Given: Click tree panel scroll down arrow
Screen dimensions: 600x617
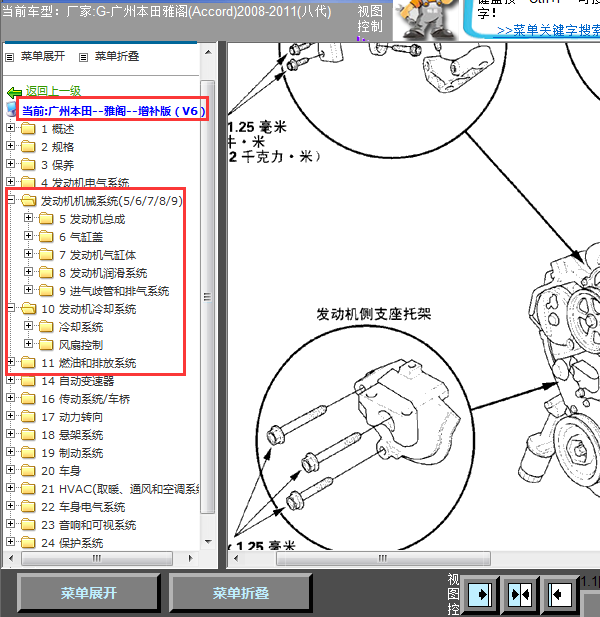Looking at the screenshot, I should tap(208, 542).
